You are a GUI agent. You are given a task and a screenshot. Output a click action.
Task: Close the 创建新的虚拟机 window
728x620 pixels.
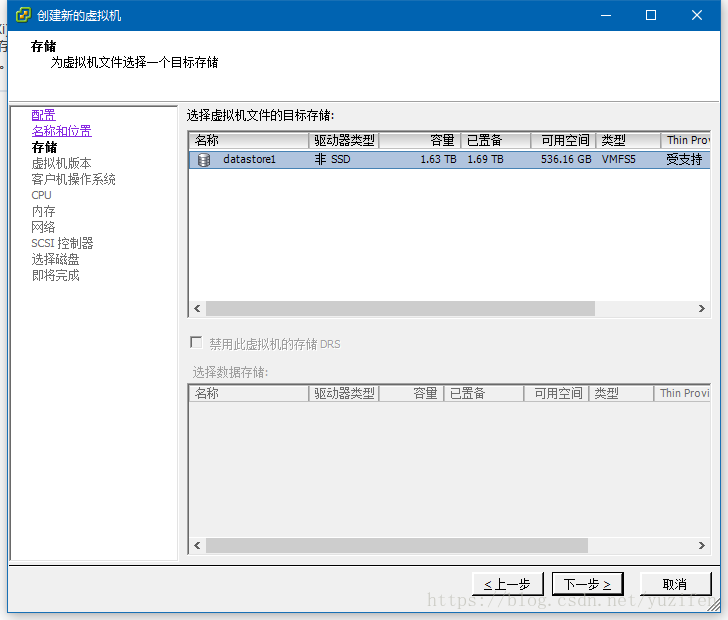point(696,15)
